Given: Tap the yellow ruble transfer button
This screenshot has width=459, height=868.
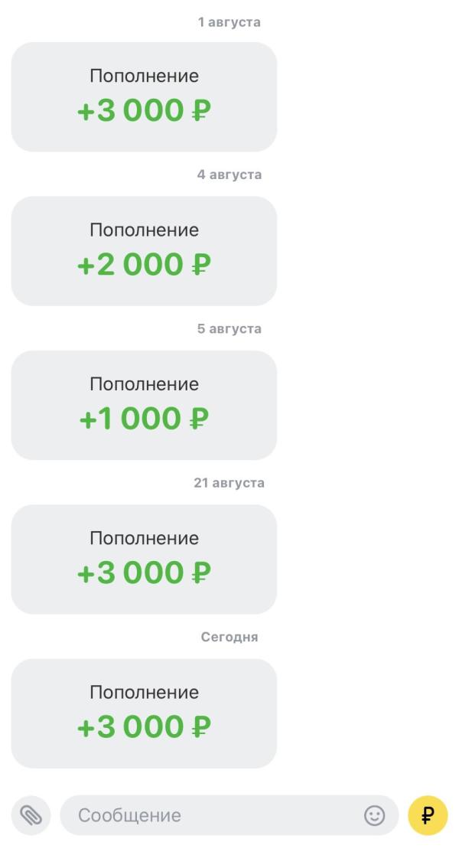Looking at the screenshot, I should coord(428,815).
